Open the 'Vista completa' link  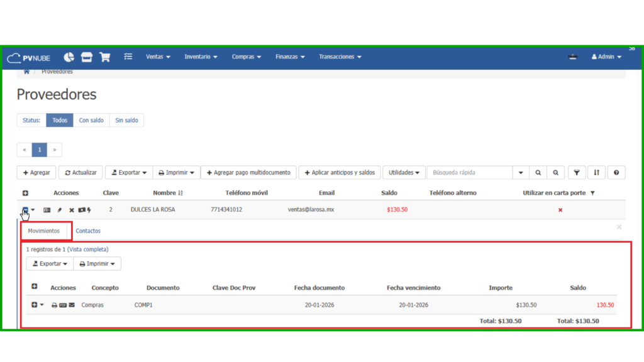[x=88, y=250]
